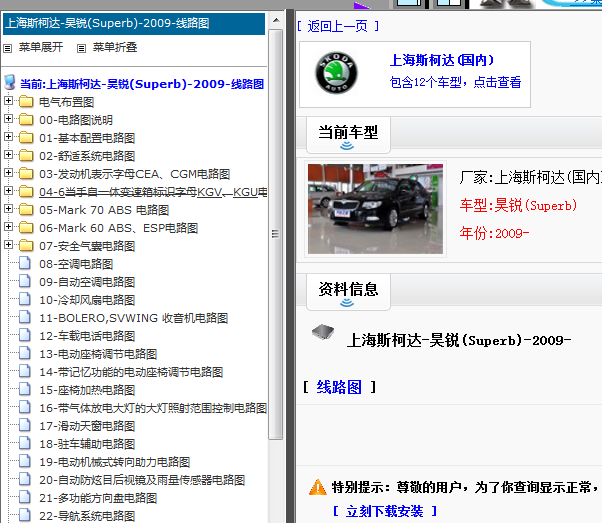Viewport: 602px width, 523px height.
Task: Click the document icon of 09-自动空调电路图
Action: [x=25, y=281]
